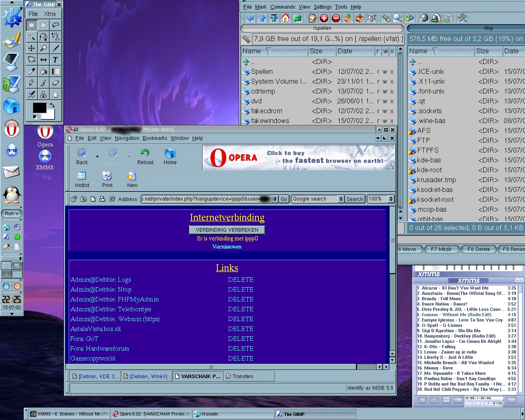The width and height of the screenshot is (525, 420).
Task: Open the Google search engine dropdown in Opera
Action: pyautogui.click(x=341, y=199)
